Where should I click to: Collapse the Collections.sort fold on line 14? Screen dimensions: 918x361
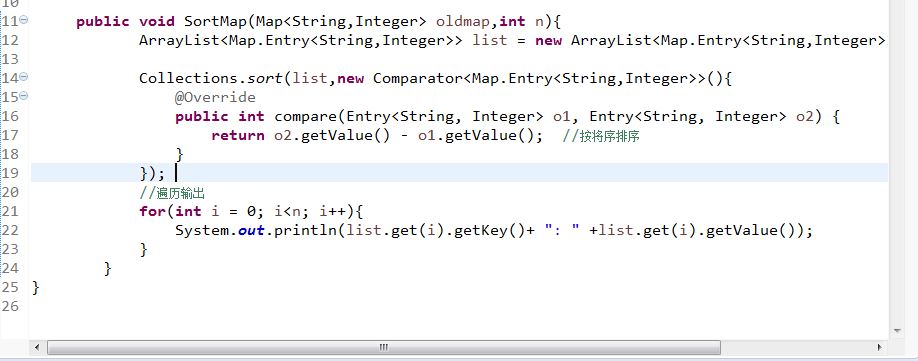click(x=24, y=77)
